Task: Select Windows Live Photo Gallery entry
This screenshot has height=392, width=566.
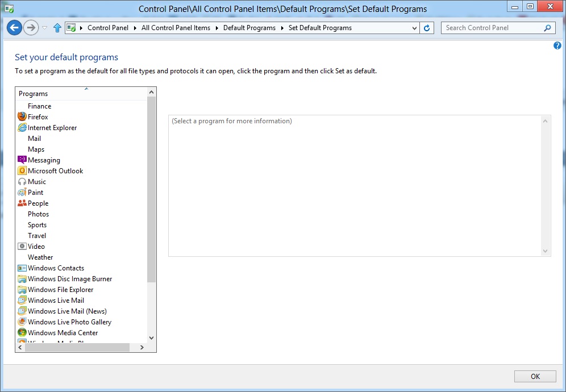Action: coord(69,322)
